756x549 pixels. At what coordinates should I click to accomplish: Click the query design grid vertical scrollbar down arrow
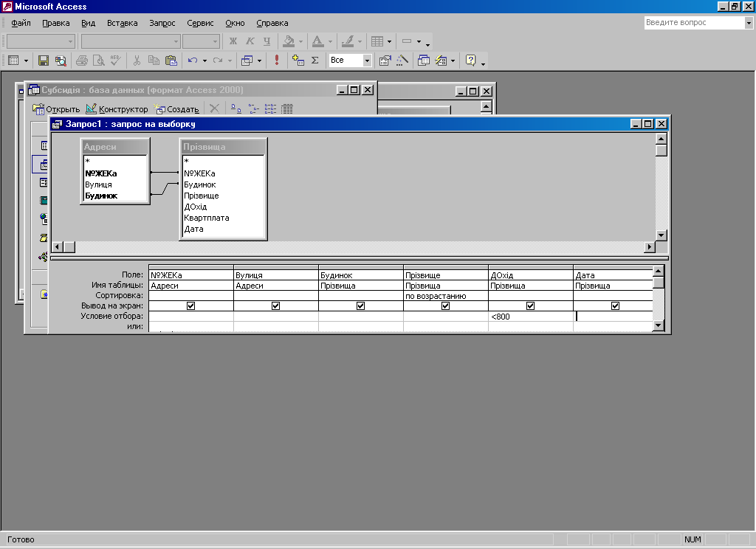(659, 325)
